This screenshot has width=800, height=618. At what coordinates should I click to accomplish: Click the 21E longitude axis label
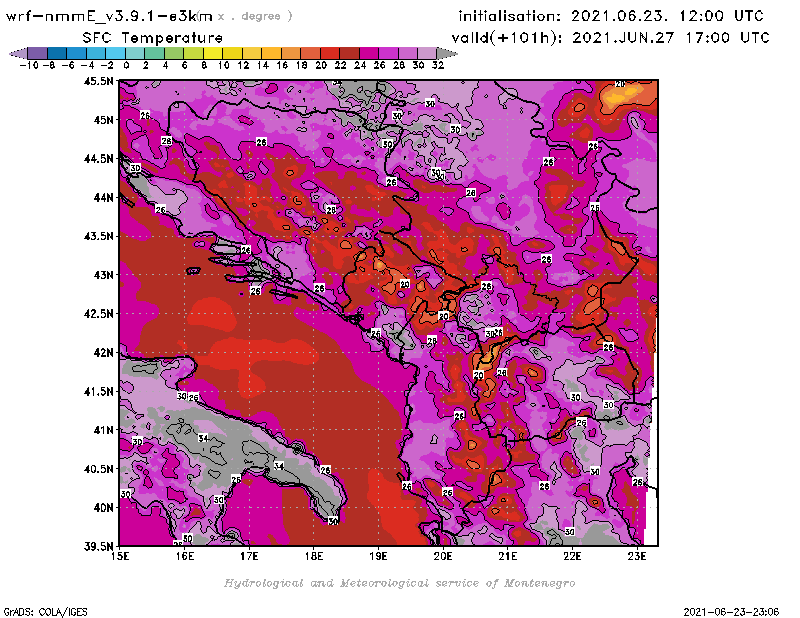click(x=508, y=556)
